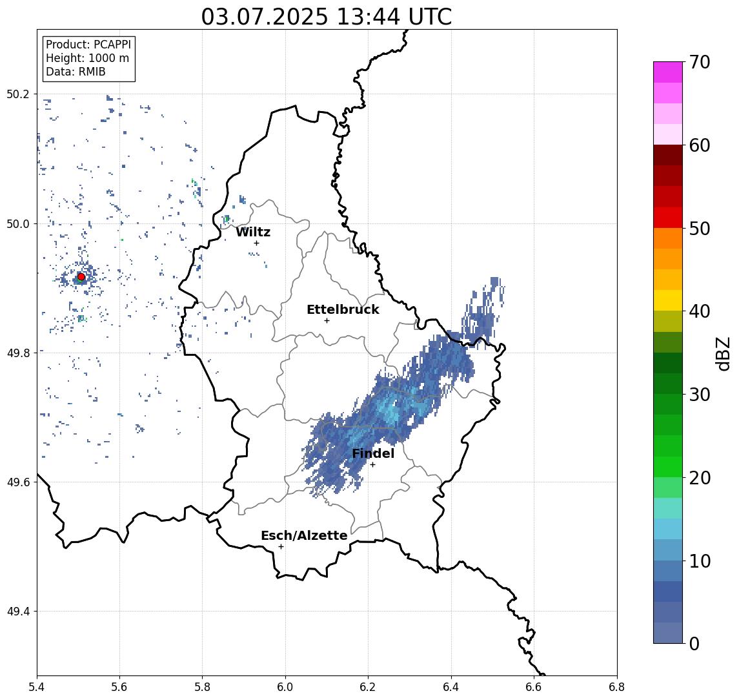Click the bright green swatch above 20 dBZ
The image size is (739, 700).
tap(668, 466)
